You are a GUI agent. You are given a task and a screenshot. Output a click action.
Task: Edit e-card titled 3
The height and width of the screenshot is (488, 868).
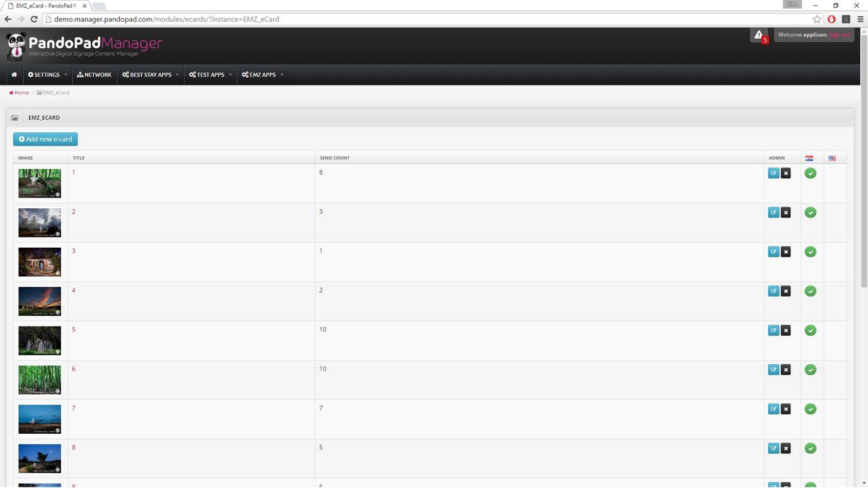(x=774, y=252)
